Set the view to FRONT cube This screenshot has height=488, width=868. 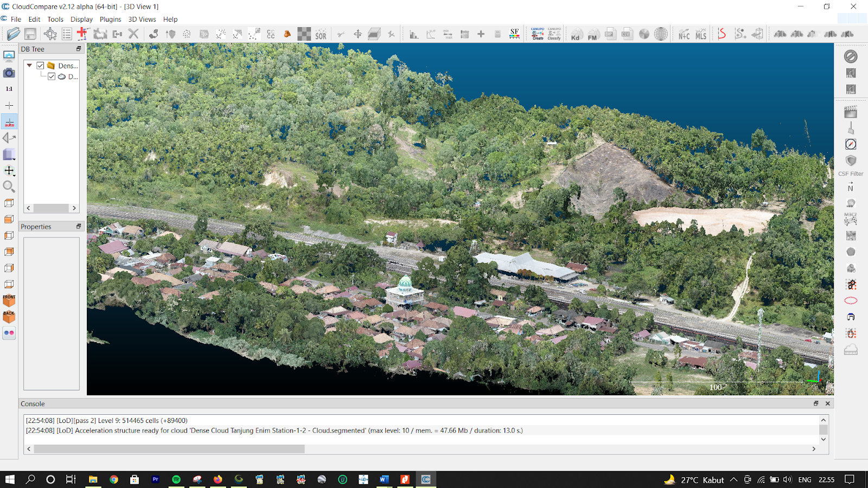click(x=9, y=300)
